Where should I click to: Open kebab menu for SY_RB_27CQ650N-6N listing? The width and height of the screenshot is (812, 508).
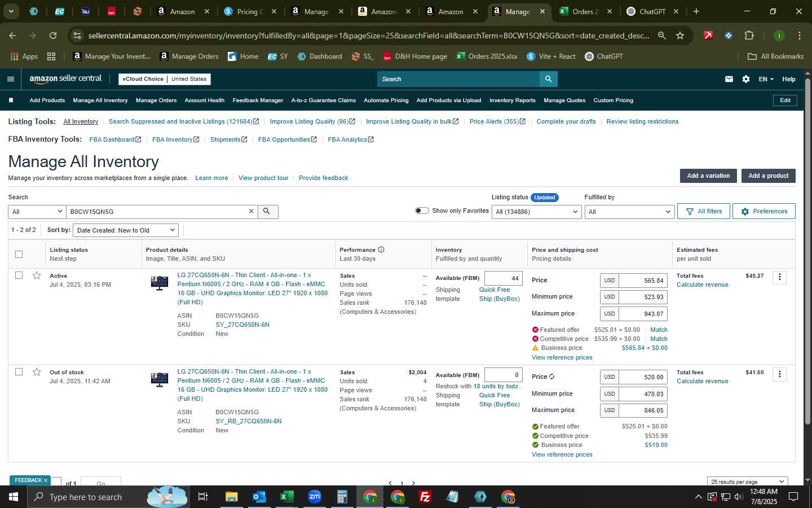tap(780, 374)
